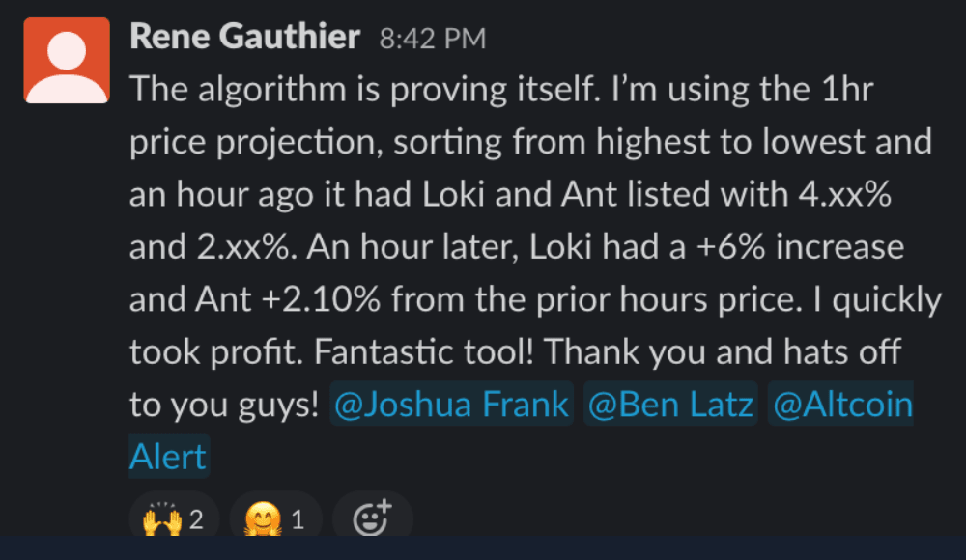Click the 8:42 PM message timestamp

432,40
